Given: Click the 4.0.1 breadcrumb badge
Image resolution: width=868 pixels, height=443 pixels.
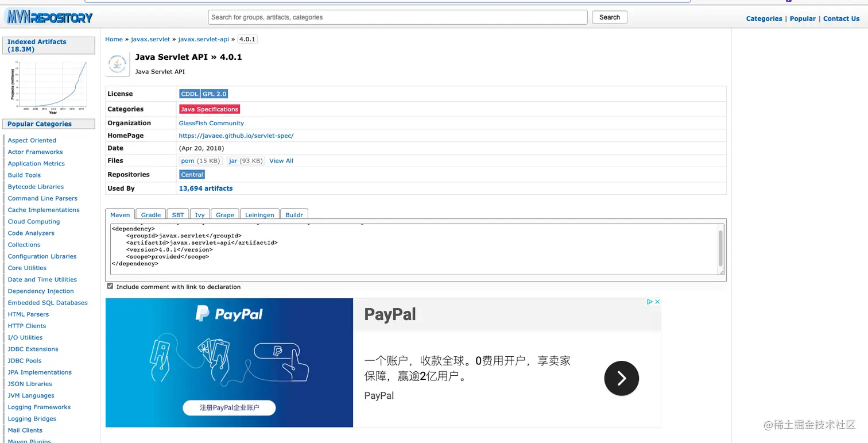Looking at the screenshot, I should (x=247, y=39).
